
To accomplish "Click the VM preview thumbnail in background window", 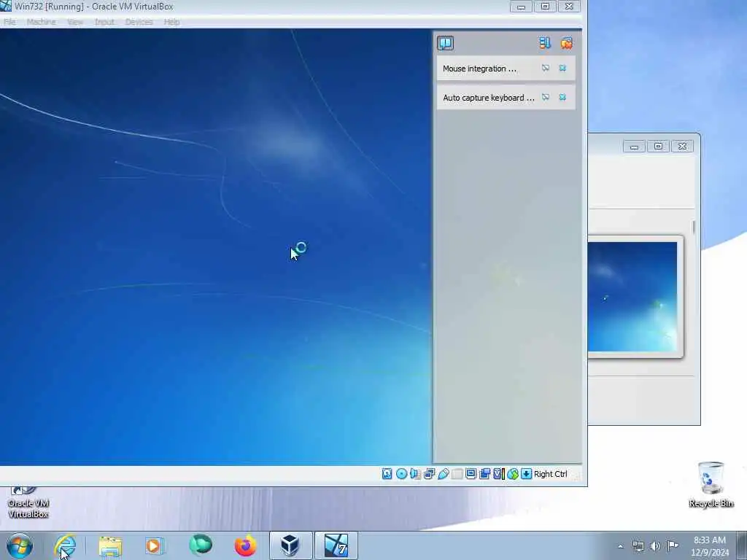I will 632,297.
